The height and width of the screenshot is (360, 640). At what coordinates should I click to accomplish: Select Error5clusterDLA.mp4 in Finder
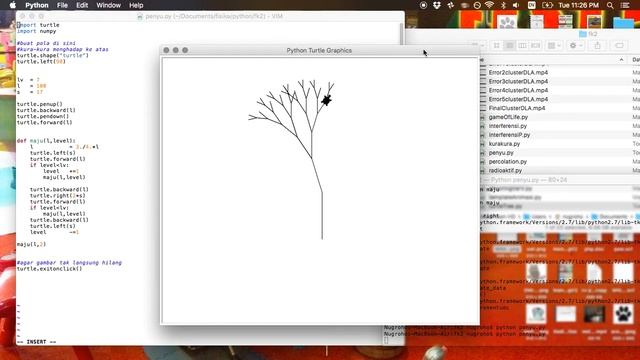click(518, 99)
